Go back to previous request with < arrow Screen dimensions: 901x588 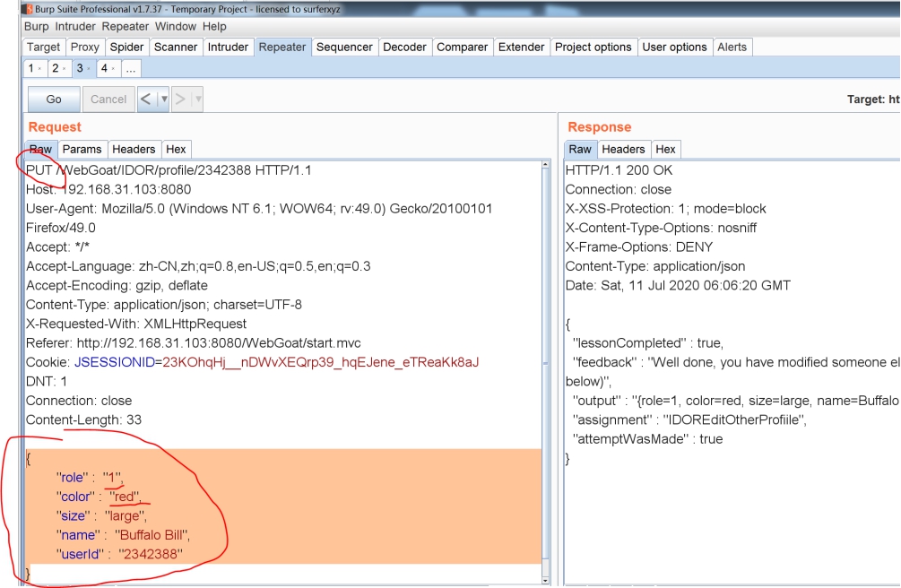point(146,99)
